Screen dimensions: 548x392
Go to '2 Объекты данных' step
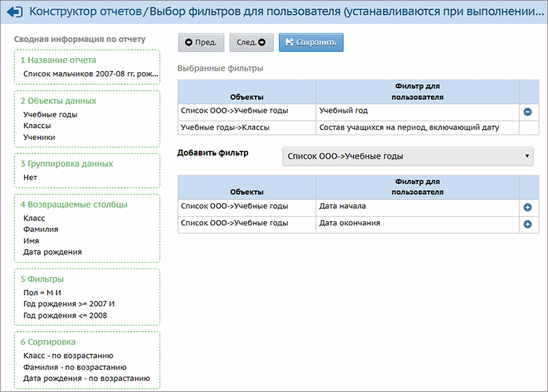pos(58,101)
